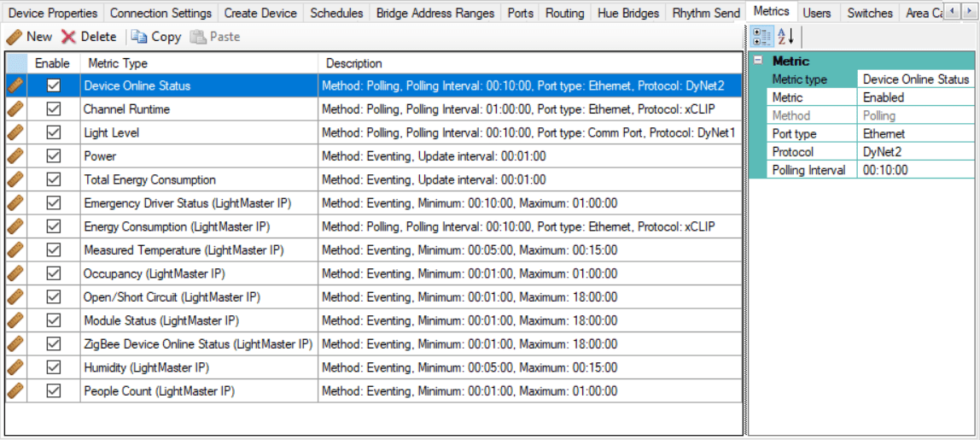Toggle Enable checkbox for Humidity
This screenshot has height=440, width=980.
coord(54,367)
